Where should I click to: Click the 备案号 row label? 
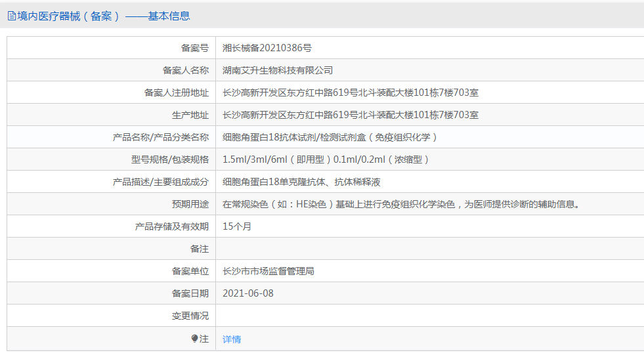point(195,48)
